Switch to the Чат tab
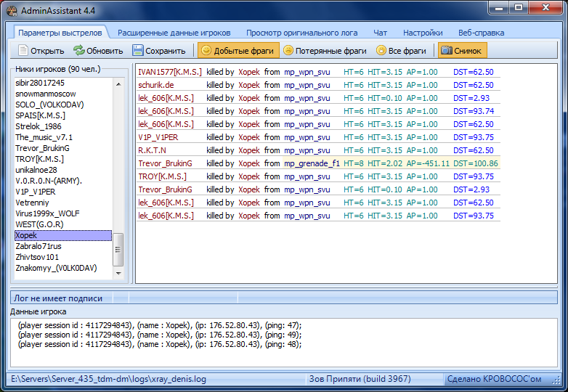Image resolution: width=568 pixels, height=392 pixels. pos(380,33)
